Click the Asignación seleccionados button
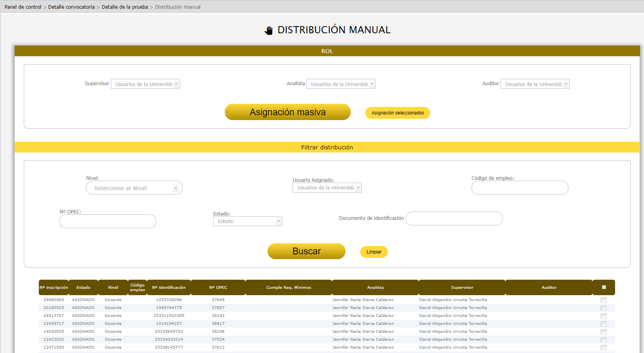 pyautogui.click(x=397, y=113)
